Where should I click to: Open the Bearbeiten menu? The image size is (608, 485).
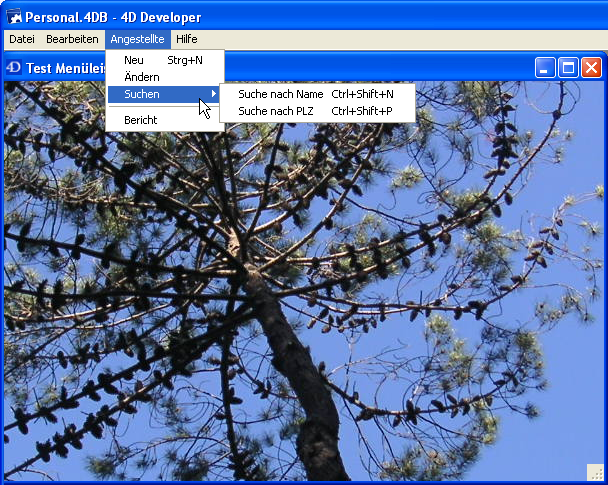(72, 39)
